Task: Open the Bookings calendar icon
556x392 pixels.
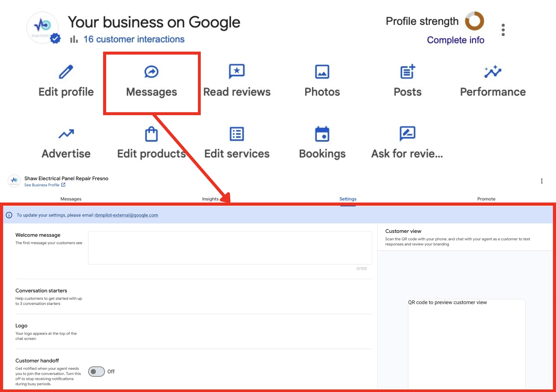Action: tap(322, 134)
